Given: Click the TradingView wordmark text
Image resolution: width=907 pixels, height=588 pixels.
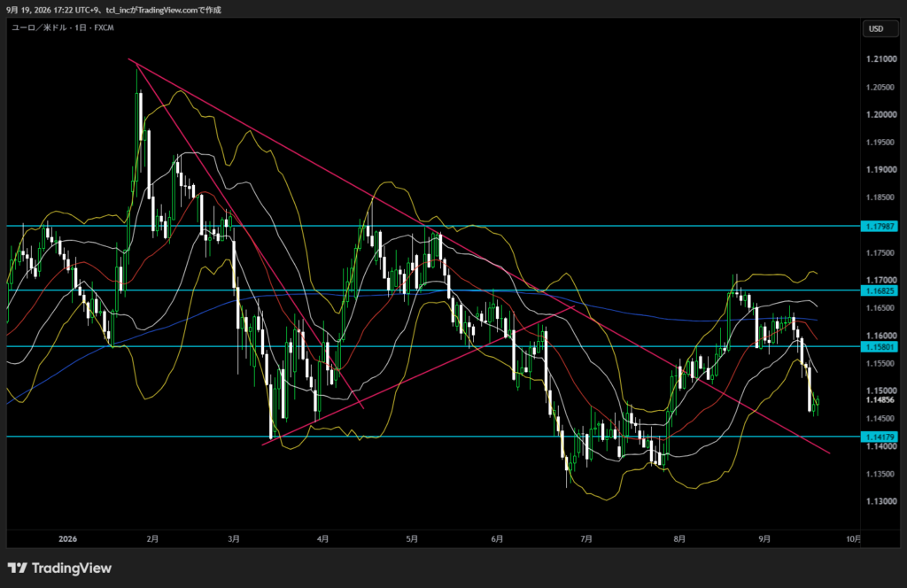Looking at the screenshot, I should pos(72,568).
